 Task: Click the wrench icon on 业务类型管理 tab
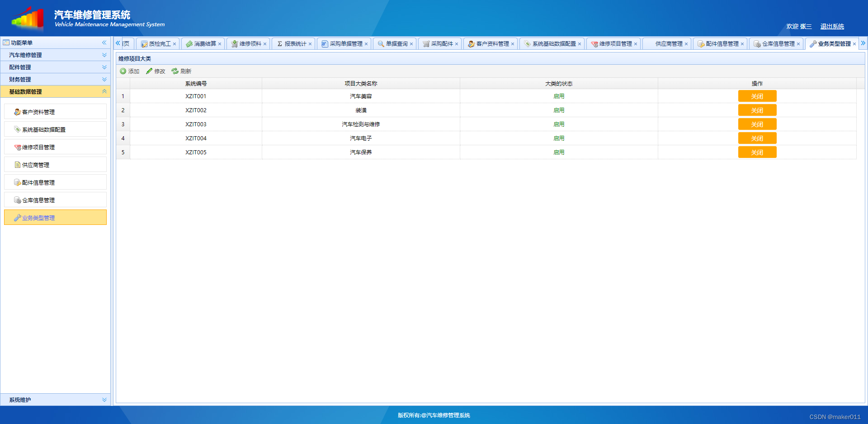(x=813, y=44)
